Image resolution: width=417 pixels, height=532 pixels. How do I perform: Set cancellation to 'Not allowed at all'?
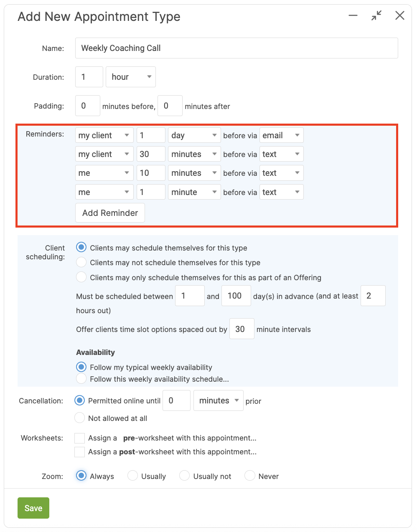point(79,418)
